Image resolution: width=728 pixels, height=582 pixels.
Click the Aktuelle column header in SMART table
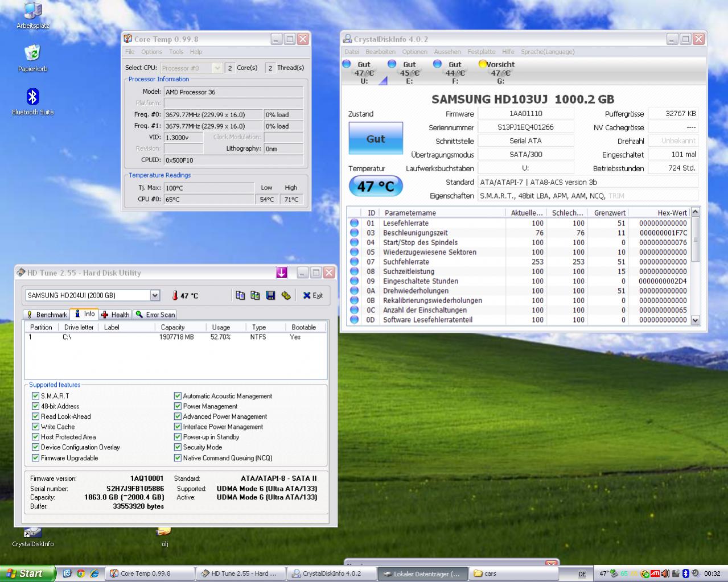pyautogui.click(x=526, y=213)
